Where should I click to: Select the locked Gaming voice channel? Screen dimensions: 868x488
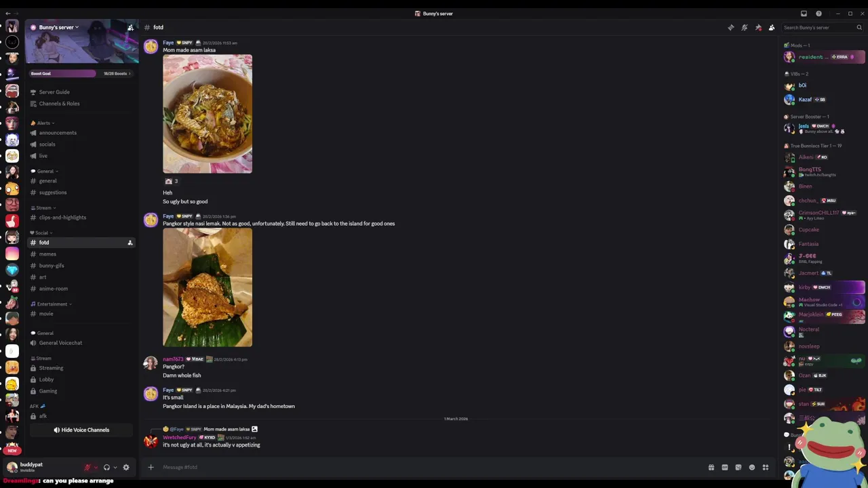[48, 391]
